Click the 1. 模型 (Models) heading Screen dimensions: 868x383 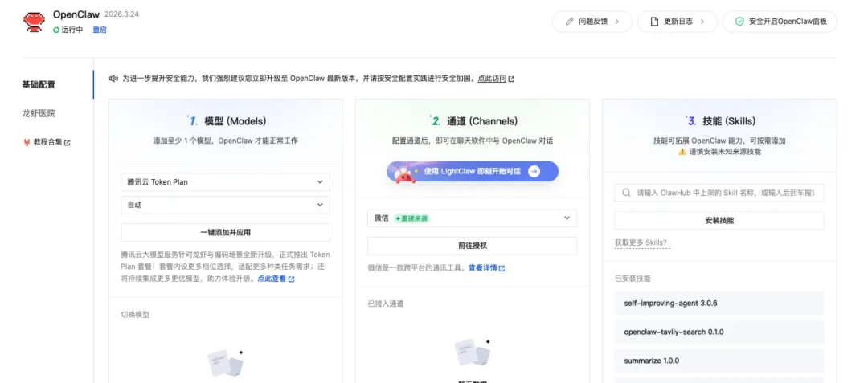226,121
